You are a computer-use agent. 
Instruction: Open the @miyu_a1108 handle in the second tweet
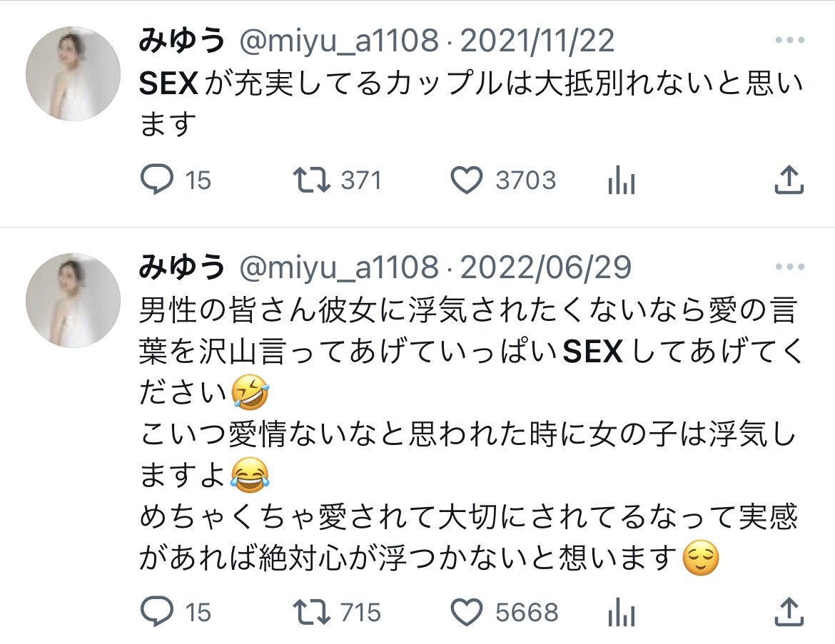(339, 267)
